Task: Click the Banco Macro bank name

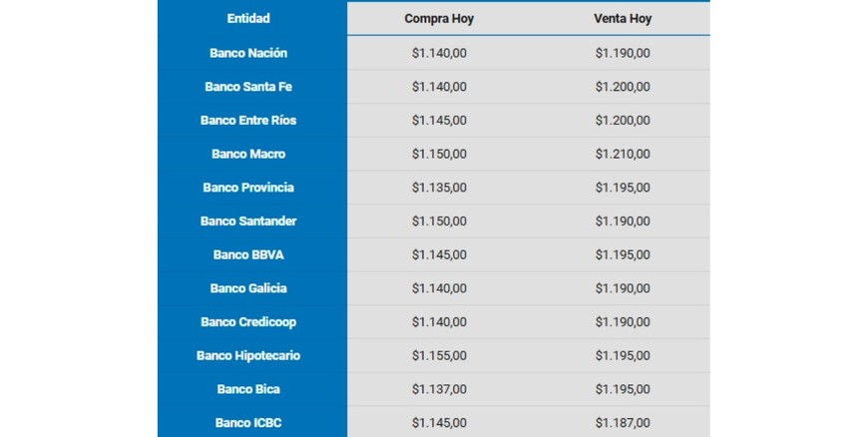Action: 248,155
